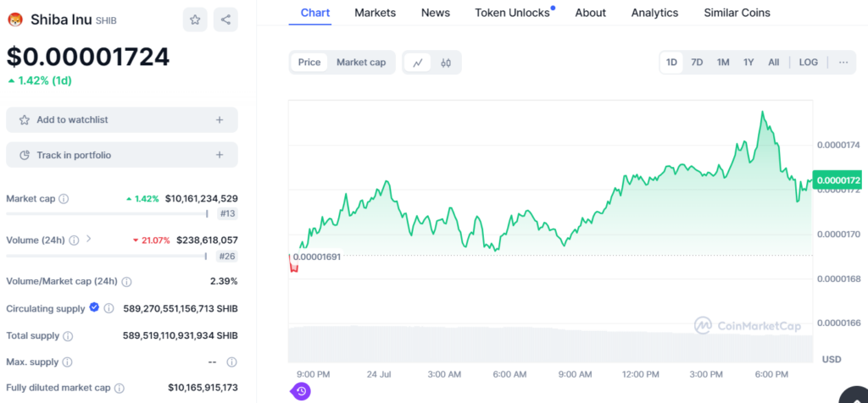Click the Market cap info icon

click(x=64, y=198)
